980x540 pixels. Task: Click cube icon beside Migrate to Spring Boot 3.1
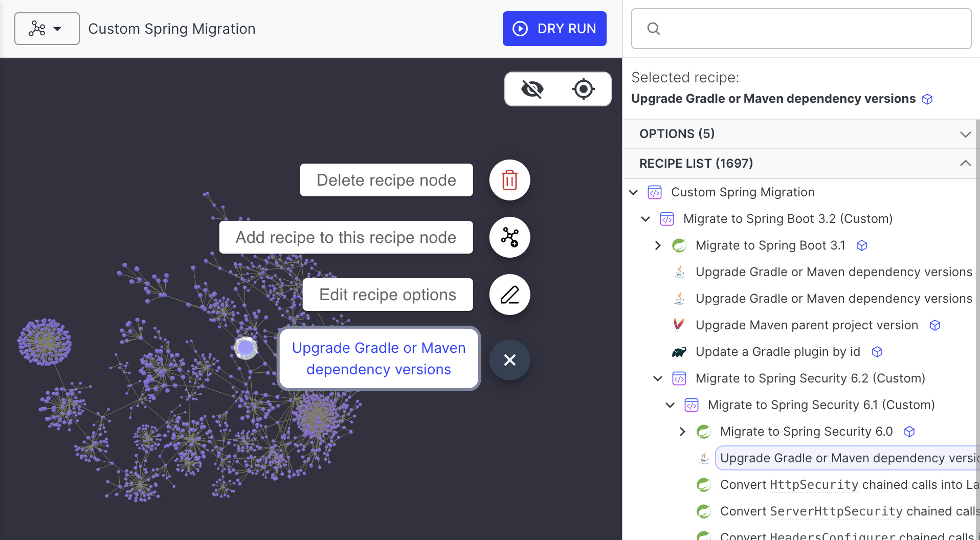(862, 245)
